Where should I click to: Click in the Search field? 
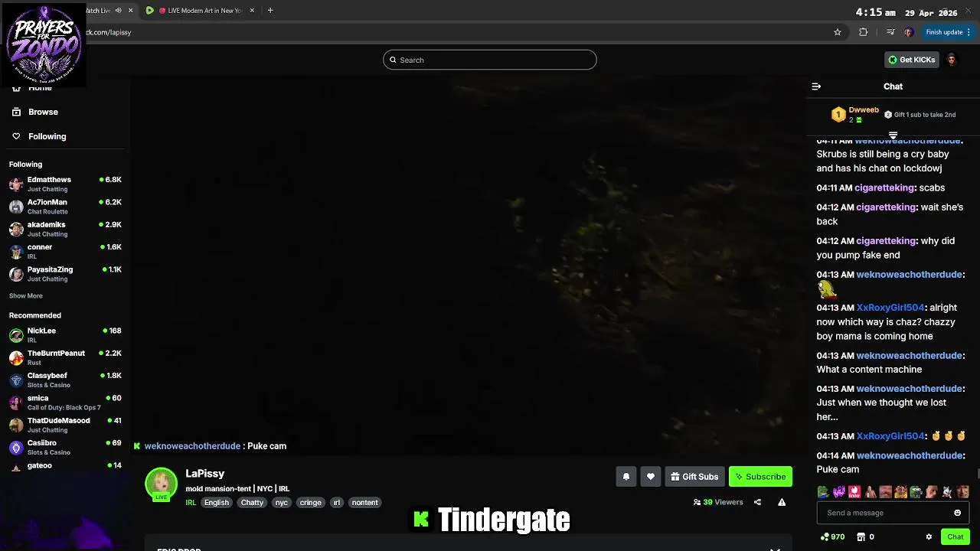490,60
